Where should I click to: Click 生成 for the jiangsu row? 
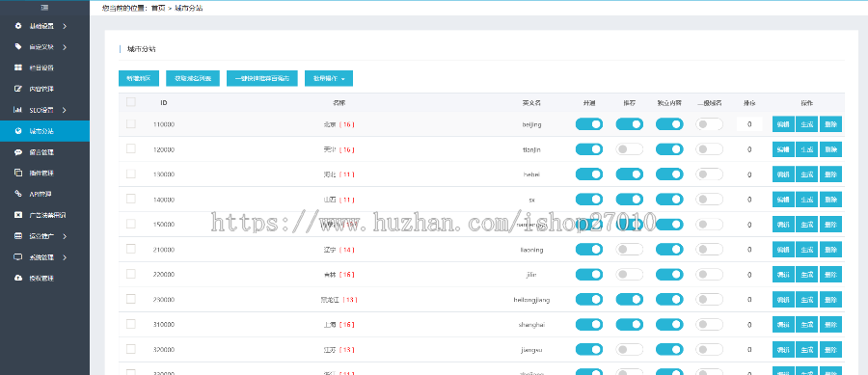point(806,350)
